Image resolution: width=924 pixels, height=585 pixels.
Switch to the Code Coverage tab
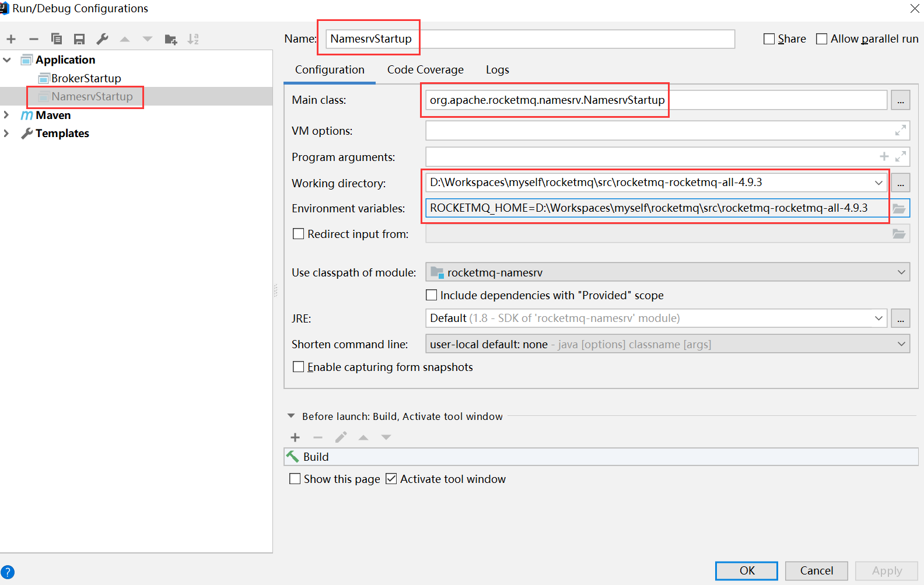[x=425, y=70]
